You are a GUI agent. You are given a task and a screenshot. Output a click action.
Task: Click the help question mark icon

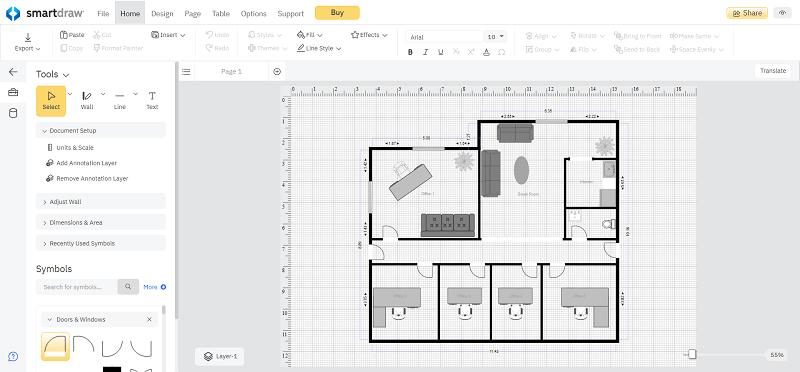pos(13,357)
